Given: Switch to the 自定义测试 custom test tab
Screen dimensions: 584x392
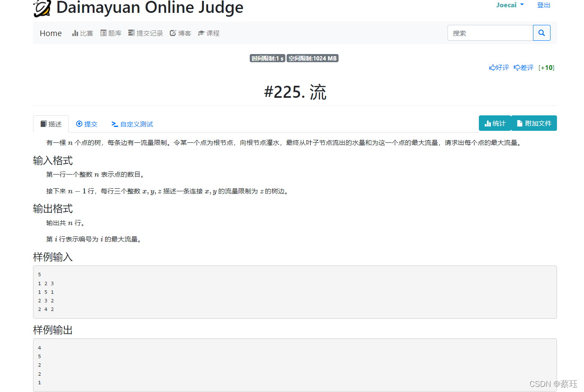Looking at the screenshot, I should pos(132,124).
